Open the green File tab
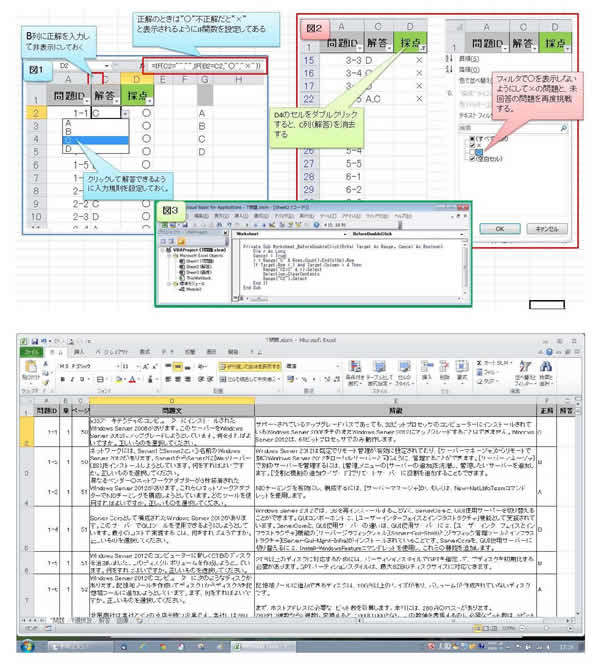The height and width of the screenshot is (664, 600). point(31,352)
